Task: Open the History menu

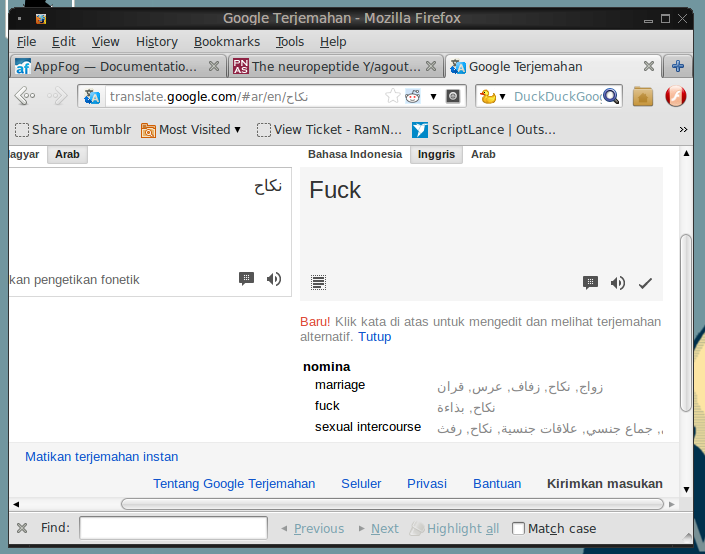Action: (x=156, y=42)
